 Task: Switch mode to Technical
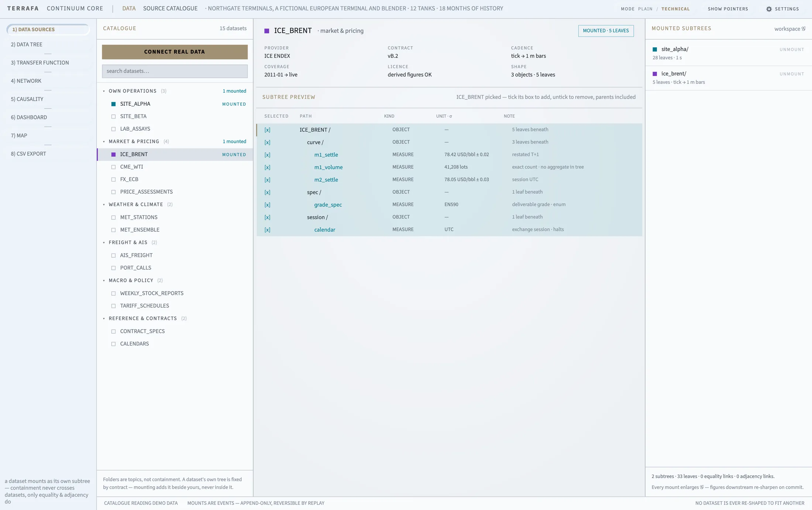pyautogui.click(x=675, y=9)
